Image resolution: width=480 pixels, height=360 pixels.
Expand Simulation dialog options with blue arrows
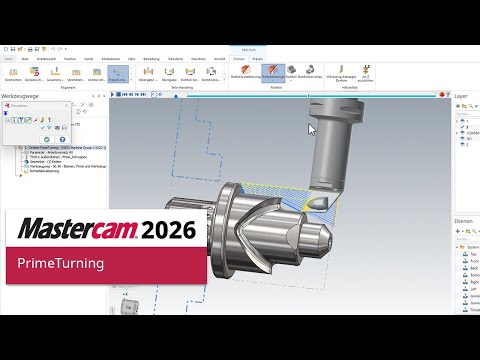pyautogui.click(x=6, y=113)
